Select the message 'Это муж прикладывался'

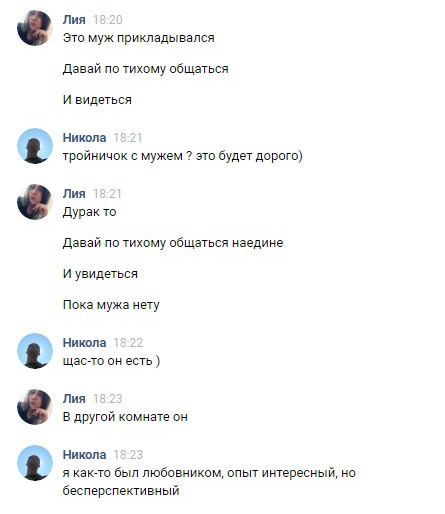click(x=138, y=38)
